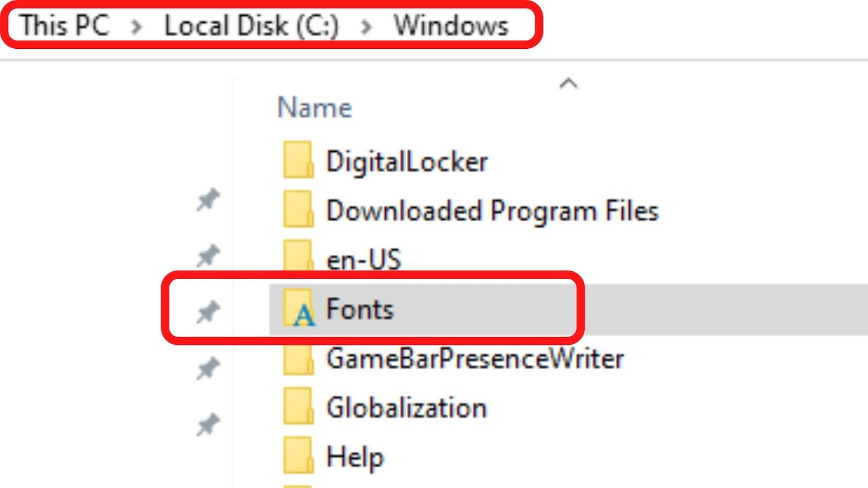
Task: Toggle sort direction arrow above Name column
Action: coord(569,84)
